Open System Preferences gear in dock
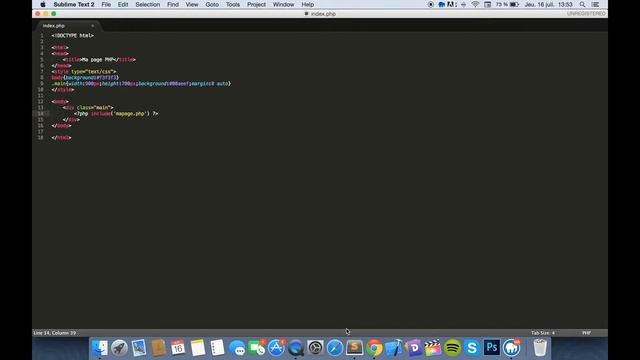 pyautogui.click(x=315, y=348)
